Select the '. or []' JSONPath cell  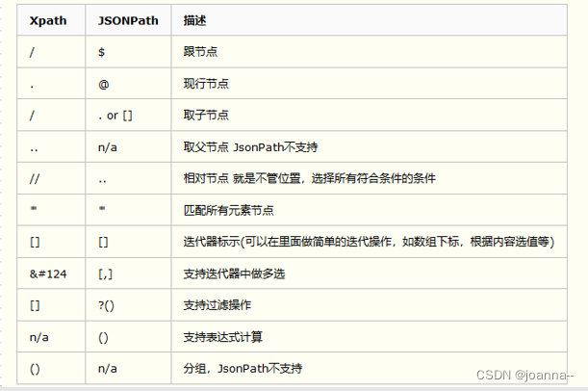click(x=128, y=116)
